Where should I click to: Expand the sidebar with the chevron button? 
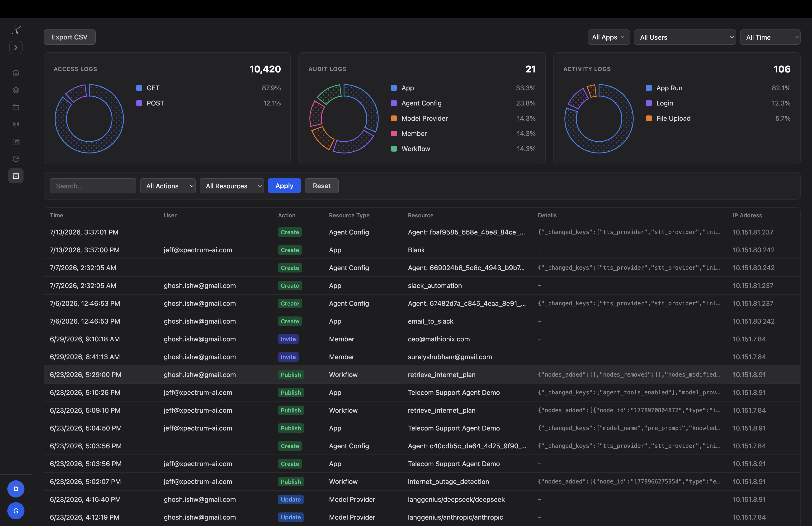coord(16,48)
